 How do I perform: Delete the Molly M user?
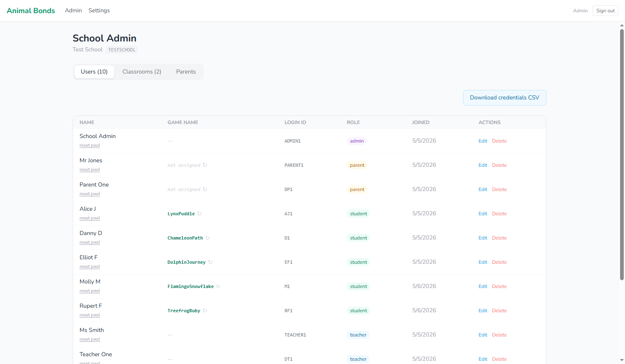pos(499,286)
